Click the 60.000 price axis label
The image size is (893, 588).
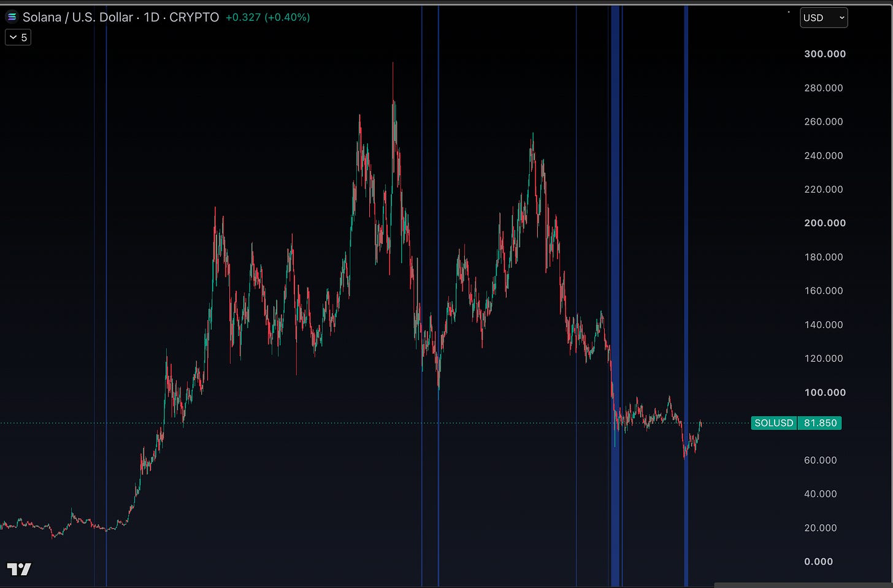tap(821, 460)
